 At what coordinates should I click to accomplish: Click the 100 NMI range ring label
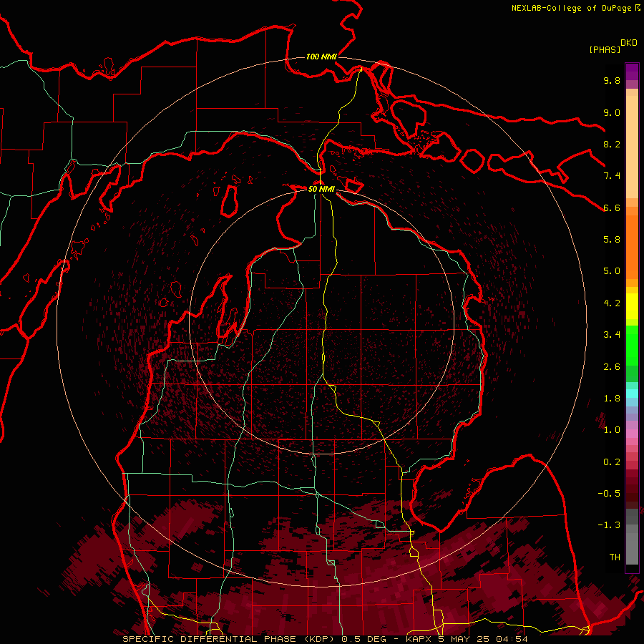pyautogui.click(x=321, y=57)
